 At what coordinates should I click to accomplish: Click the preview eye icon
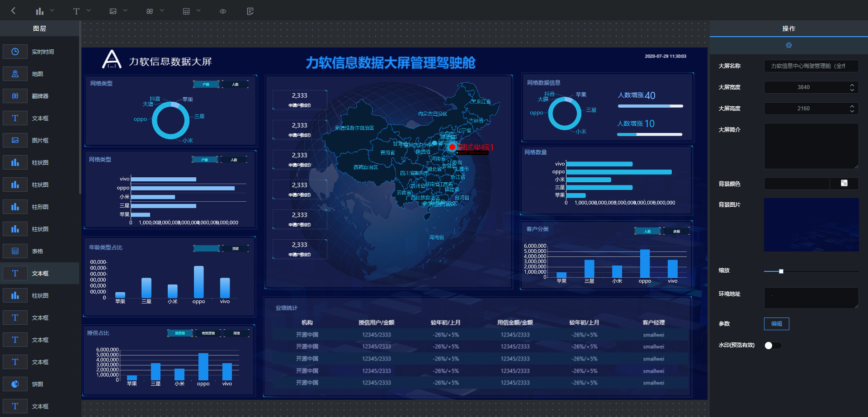coord(222,10)
